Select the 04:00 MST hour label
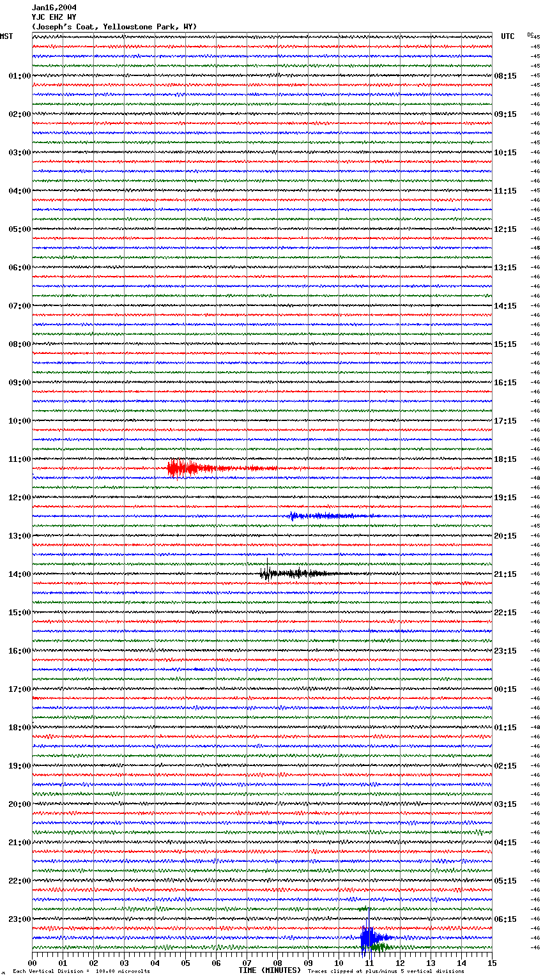The image size is (543, 980). click(x=20, y=191)
